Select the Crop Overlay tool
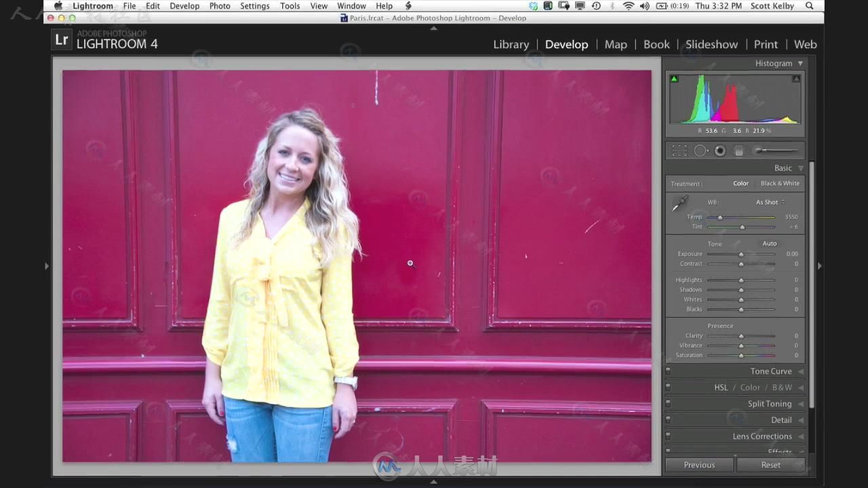 point(679,151)
